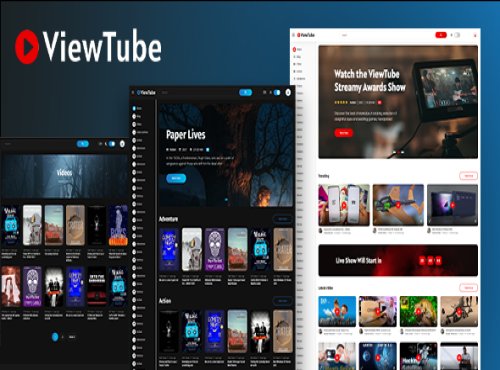This screenshot has width=500, height=370.
Task: Select the blue page one pagination circle
Action: tap(55, 337)
